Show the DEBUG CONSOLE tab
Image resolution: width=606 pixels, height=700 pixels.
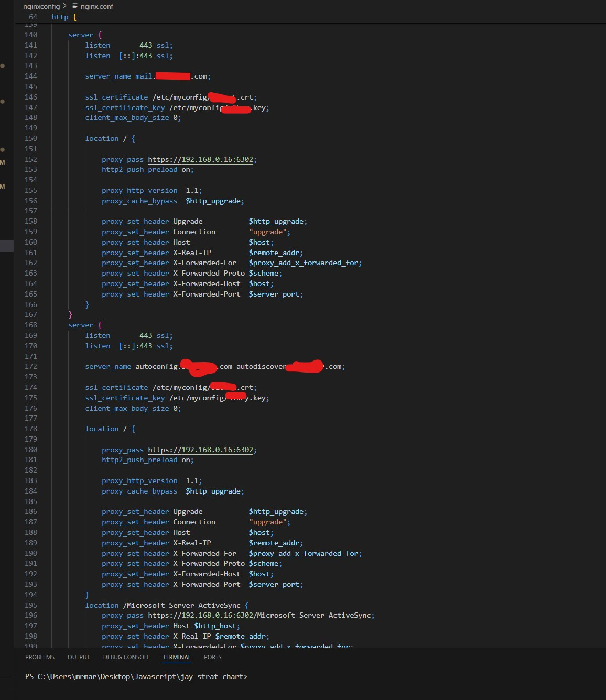tap(126, 657)
